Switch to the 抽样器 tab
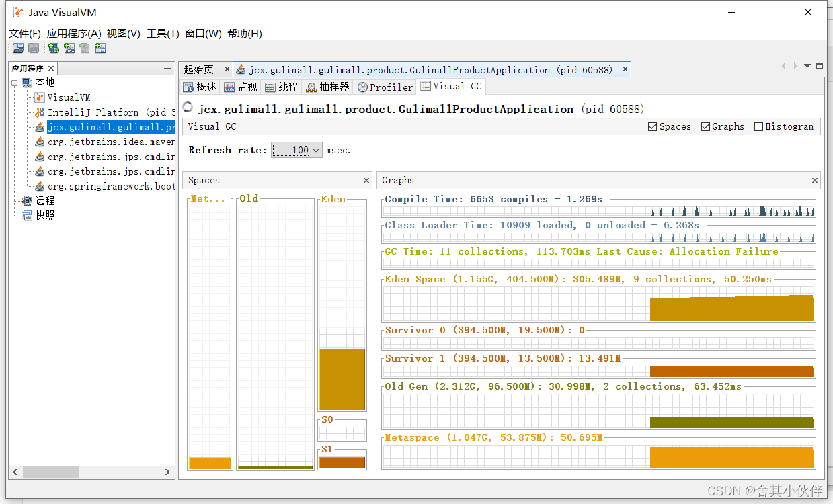Image resolution: width=833 pixels, height=504 pixels. point(328,87)
